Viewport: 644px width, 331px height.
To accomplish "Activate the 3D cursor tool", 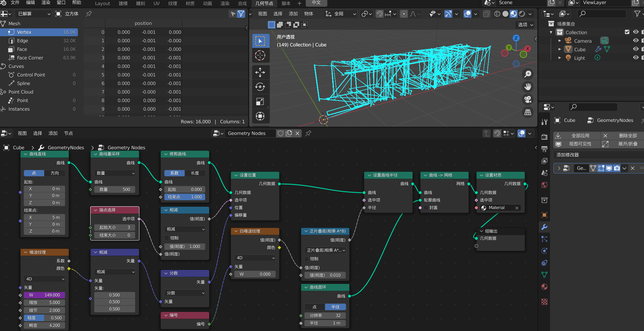I will (x=260, y=55).
